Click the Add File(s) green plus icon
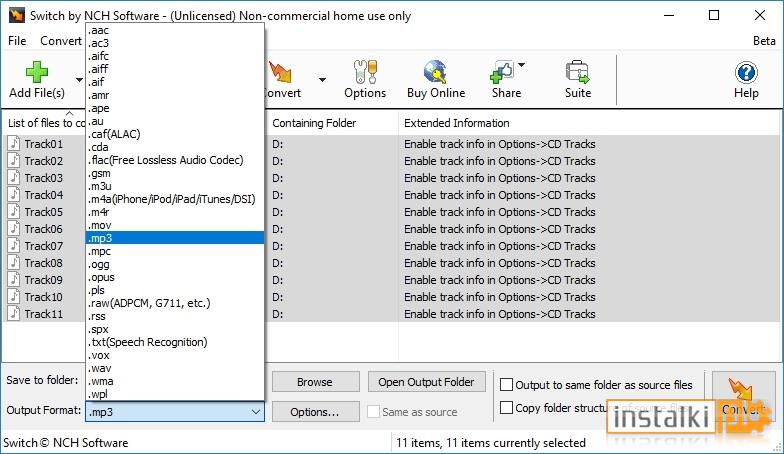 point(36,73)
